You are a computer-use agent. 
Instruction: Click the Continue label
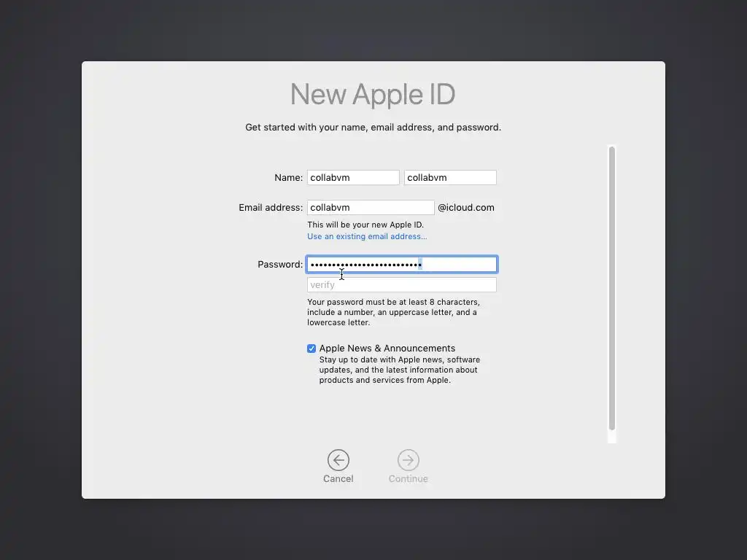pyautogui.click(x=409, y=478)
